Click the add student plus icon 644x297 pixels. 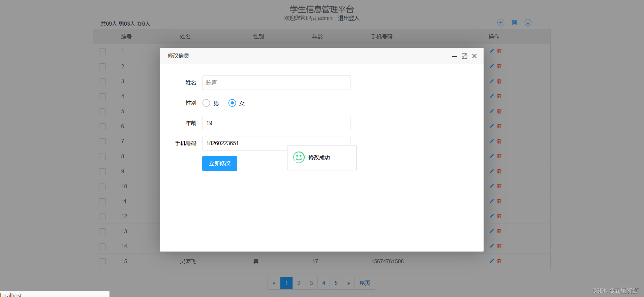click(x=501, y=22)
